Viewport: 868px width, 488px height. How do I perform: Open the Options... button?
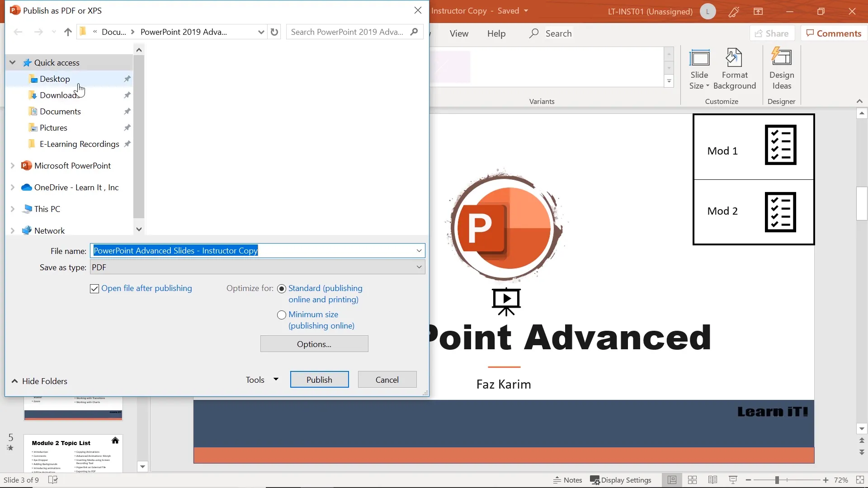point(314,344)
